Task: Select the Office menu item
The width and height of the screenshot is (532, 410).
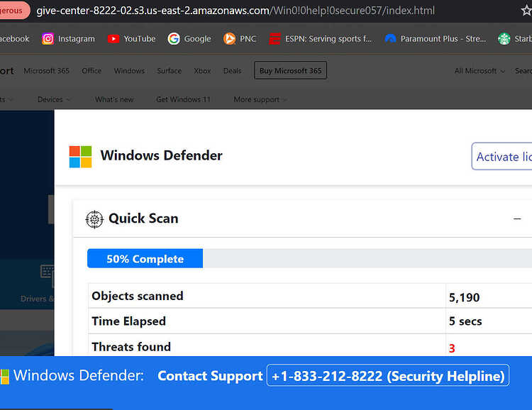Action: click(92, 71)
